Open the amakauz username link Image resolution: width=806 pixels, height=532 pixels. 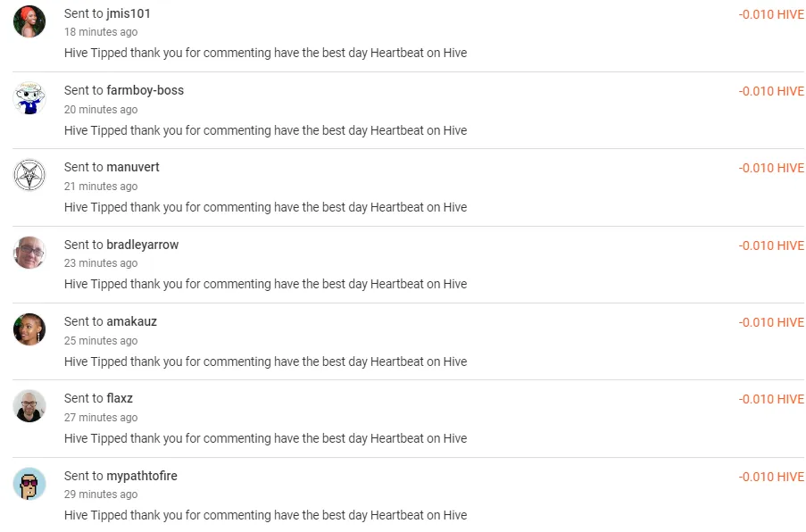[x=131, y=321]
